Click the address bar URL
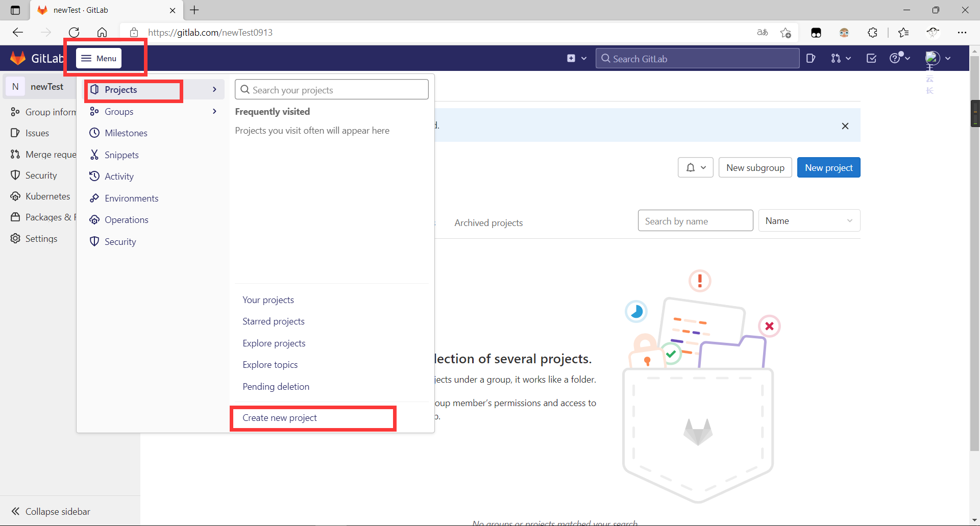 (210, 33)
